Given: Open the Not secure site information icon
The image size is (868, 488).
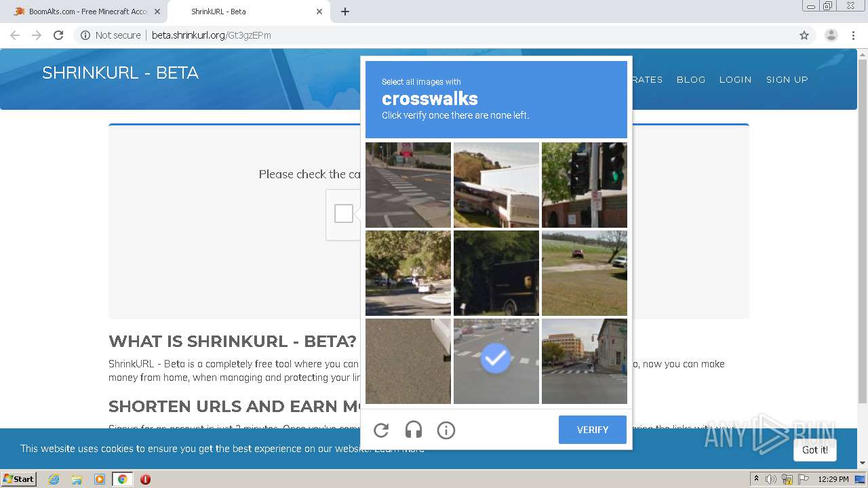Looking at the screenshot, I should (85, 35).
